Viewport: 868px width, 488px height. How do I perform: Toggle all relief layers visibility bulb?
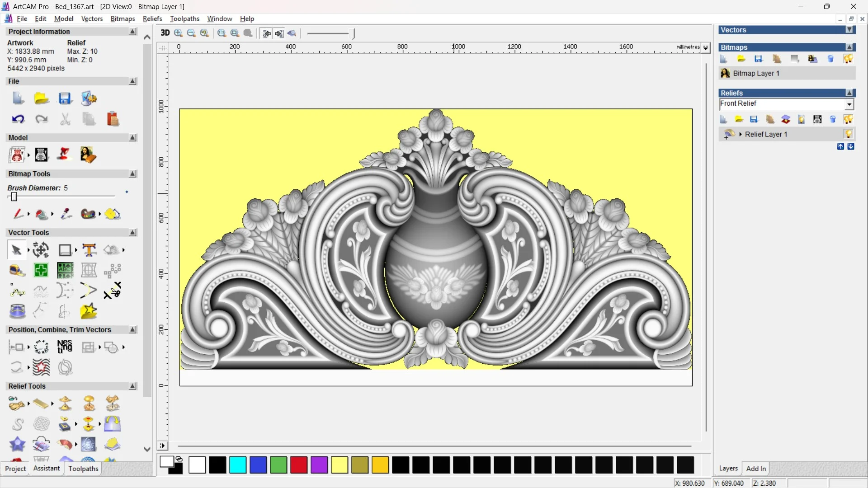(x=848, y=119)
